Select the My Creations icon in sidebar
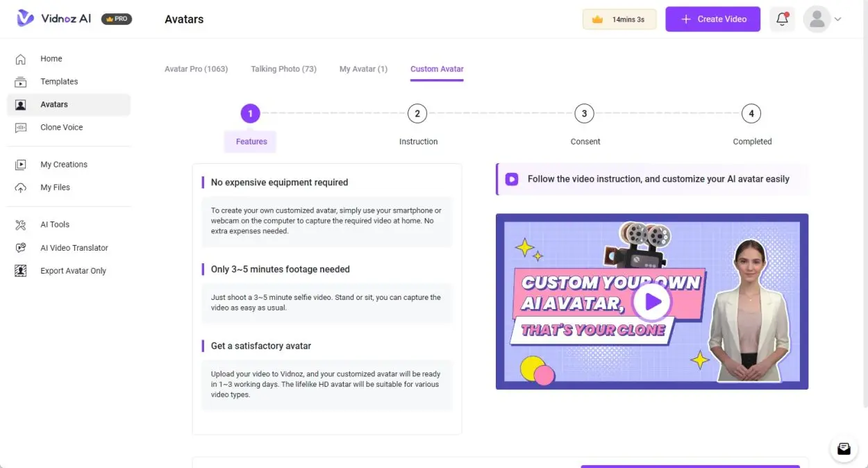The image size is (868, 468). (x=19, y=164)
